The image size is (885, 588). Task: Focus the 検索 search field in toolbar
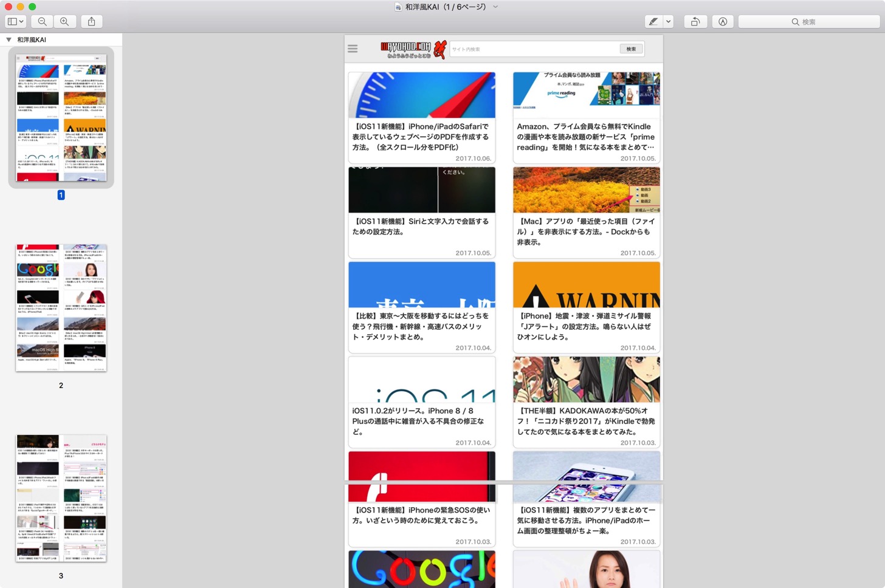(808, 21)
